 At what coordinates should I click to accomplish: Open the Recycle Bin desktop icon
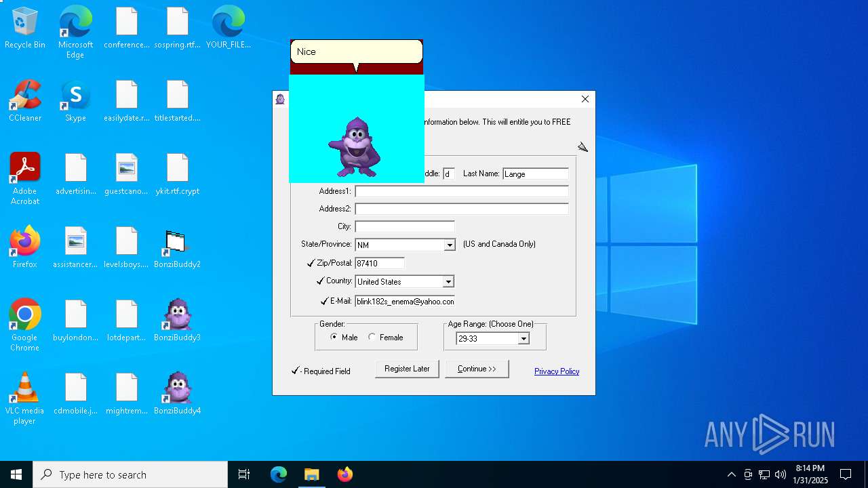click(x=25, y=28)
